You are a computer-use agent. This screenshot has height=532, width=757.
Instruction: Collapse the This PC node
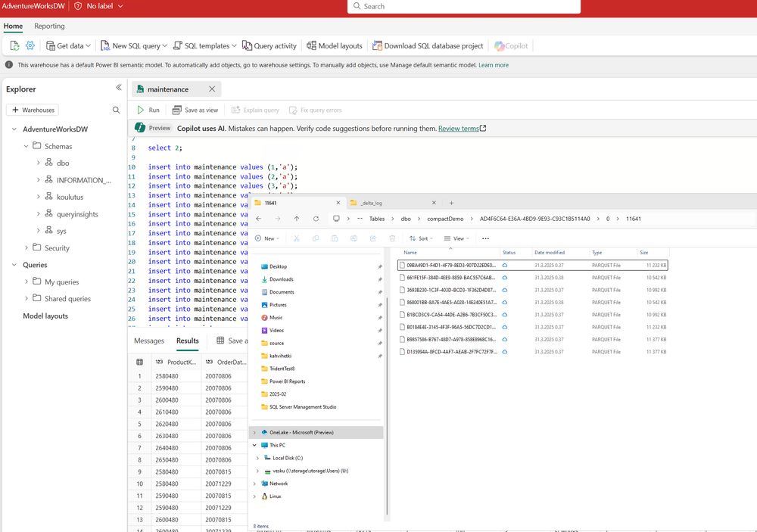[x=254, y=445]
